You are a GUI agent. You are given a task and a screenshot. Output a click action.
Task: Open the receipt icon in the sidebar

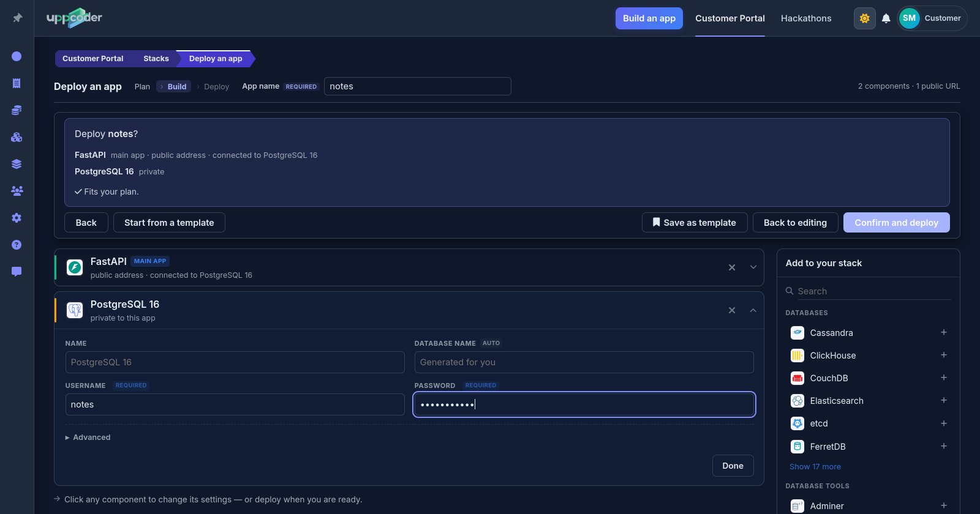pos(17,83)
